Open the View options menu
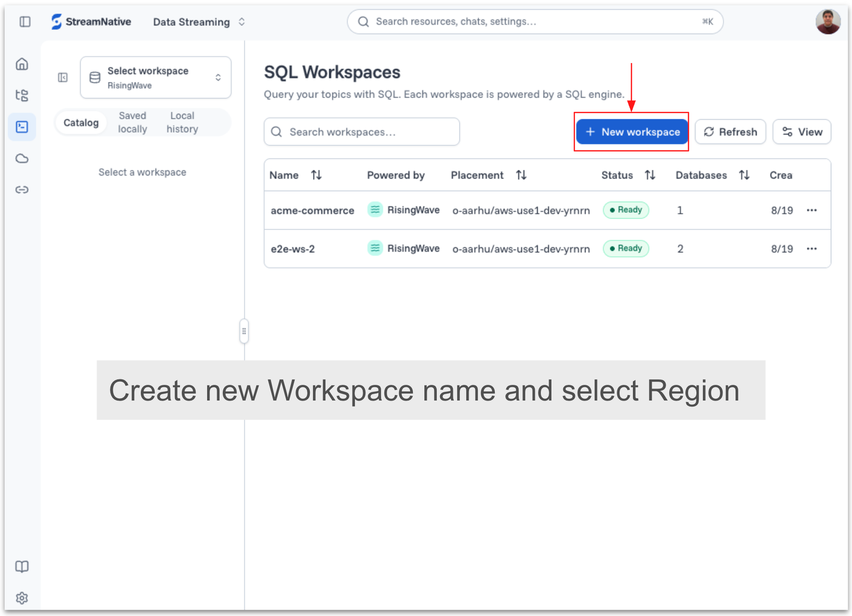The width and height of the screenshot is (852, 616). [802, 132]
